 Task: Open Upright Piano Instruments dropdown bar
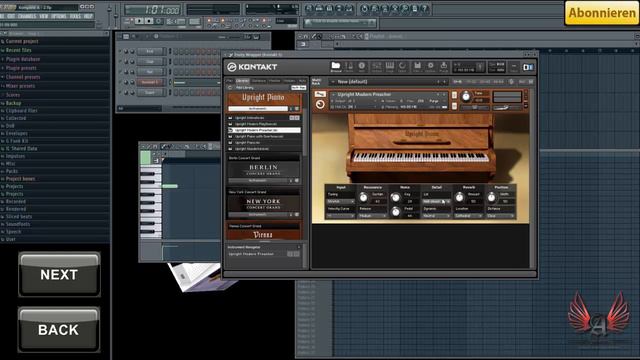point(258,109)
